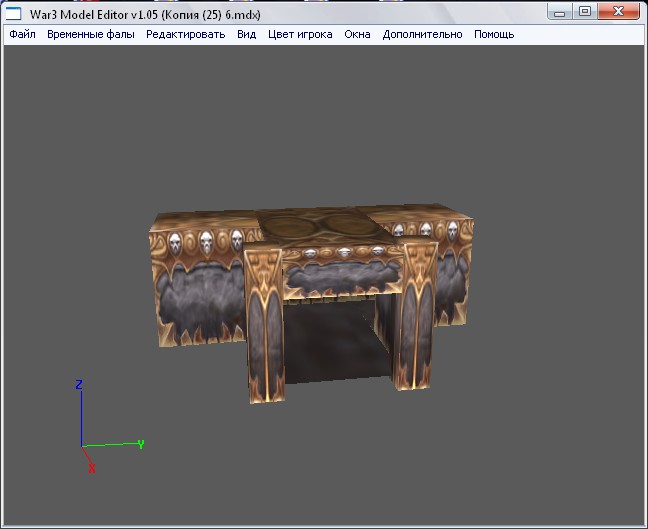Open the Файл menu
Screen dimensions: 648x529
click(x=22, y=34)
